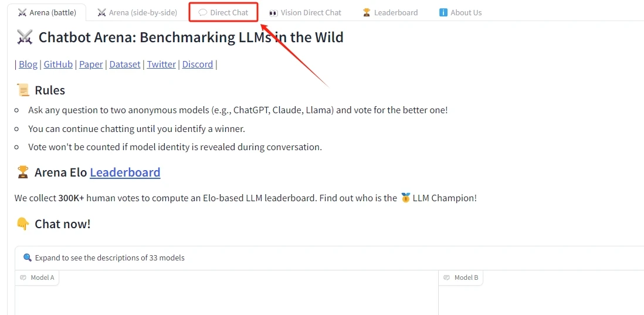Click the Model A chat label icon
The height and width of the screenshot is (315, 644).
click(x=23, y=277)
